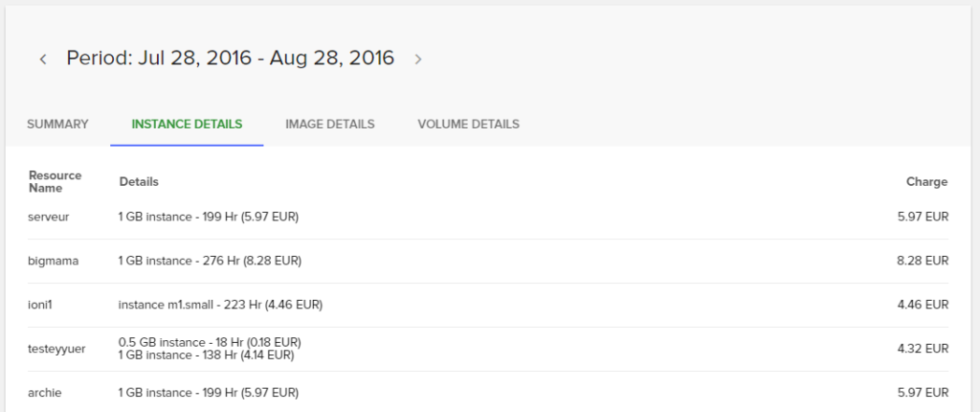Screen dimensions: 980x412
Task: Select the testeyyuer resource name
Action: 56,349
